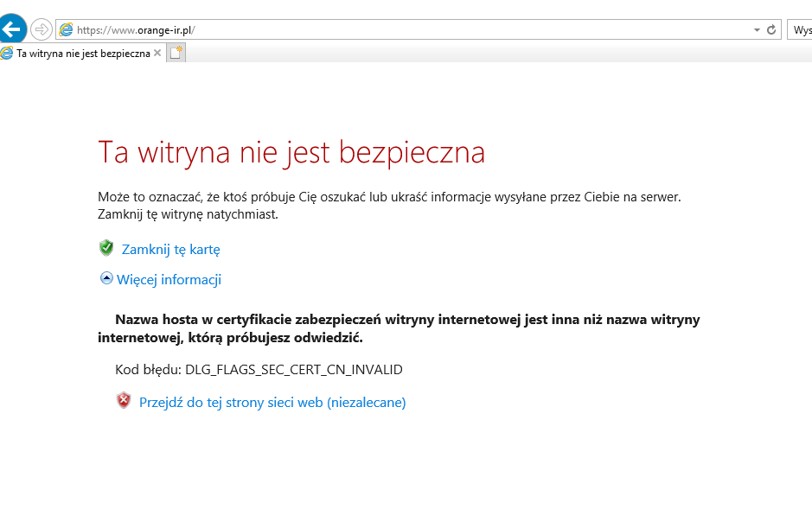Open a new tab with the new tab icon
812x509 pixels.
coord(175,52)
